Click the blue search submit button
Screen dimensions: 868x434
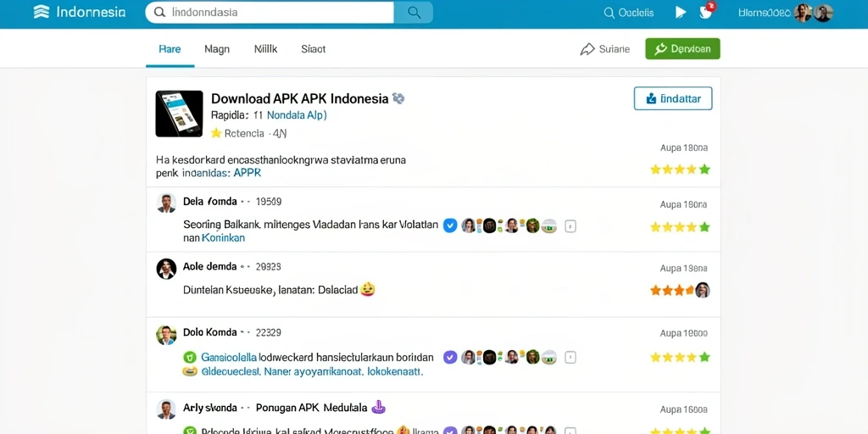click(x=414, y=12)
